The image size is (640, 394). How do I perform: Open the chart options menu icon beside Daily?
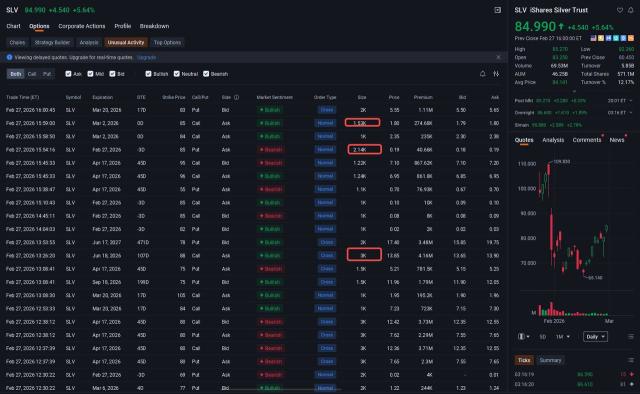(631, 336)
